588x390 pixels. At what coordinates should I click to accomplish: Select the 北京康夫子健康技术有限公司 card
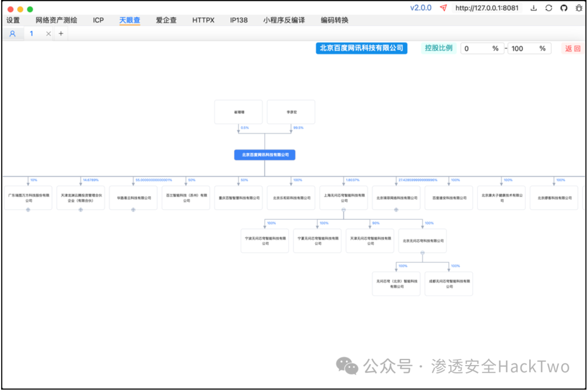pyautogui.click(x=501, y=198)
